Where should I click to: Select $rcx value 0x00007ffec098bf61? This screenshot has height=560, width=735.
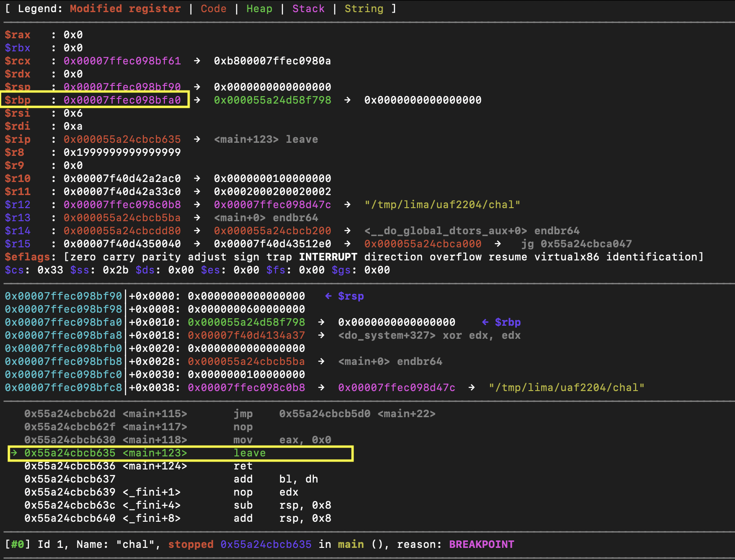coord(122,61)
